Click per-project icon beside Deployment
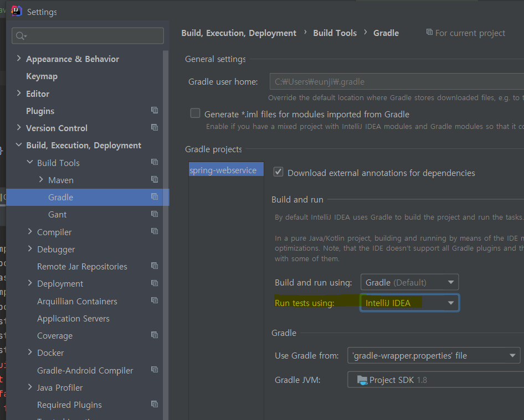The height and width of the screenshot is (420, 524). 155,283
